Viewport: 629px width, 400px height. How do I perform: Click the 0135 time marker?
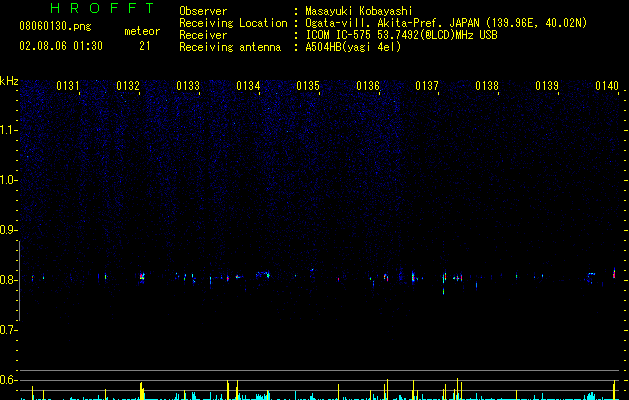(x=308, y=86)
